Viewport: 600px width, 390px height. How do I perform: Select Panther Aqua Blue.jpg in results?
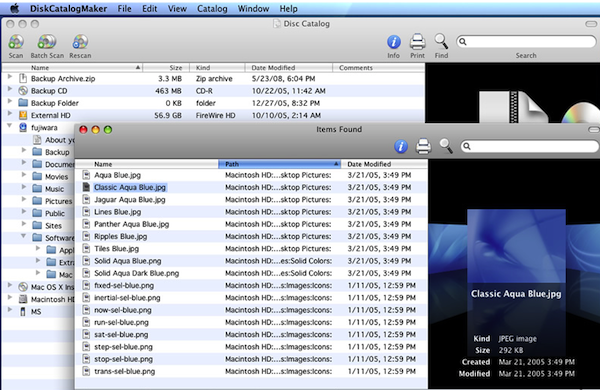tap(132, 224)
